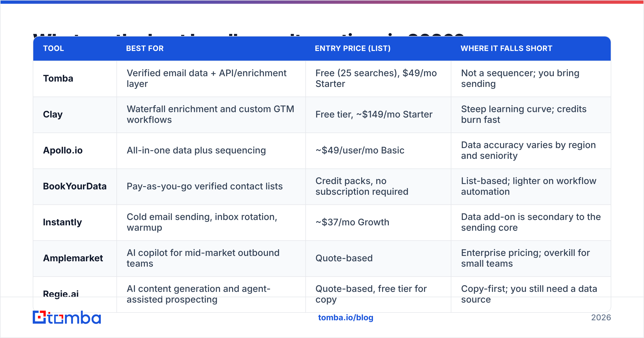Viewport: 644px width, 338px height.
Task: Click 'Not a sequencer; you bring sending'
Action: [x=520, y=78]
